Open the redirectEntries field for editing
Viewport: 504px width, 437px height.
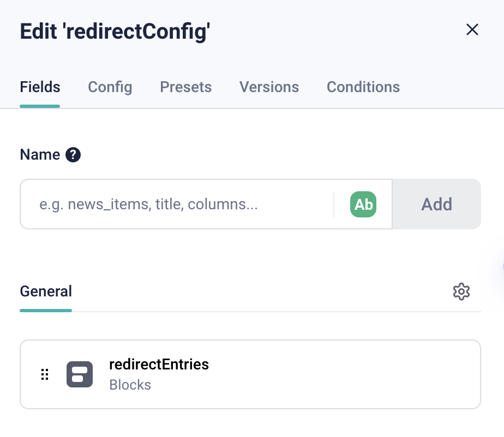(x=250, y=374)
